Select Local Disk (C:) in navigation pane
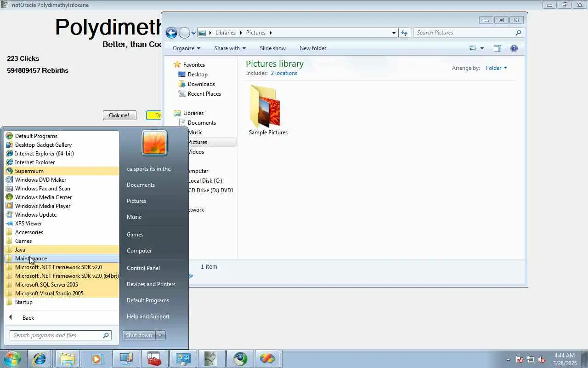 tap(205, 181)
